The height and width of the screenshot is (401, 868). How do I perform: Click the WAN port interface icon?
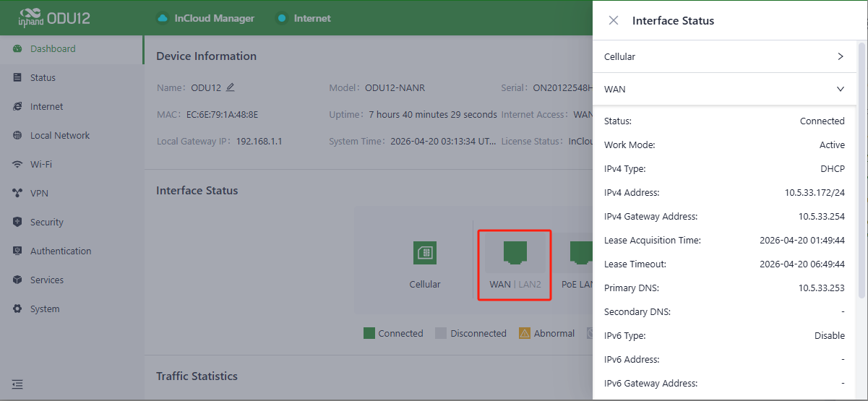515,253
